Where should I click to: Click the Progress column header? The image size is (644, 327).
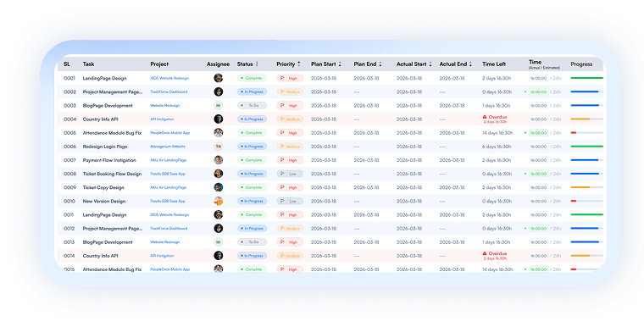click(581, 64)
